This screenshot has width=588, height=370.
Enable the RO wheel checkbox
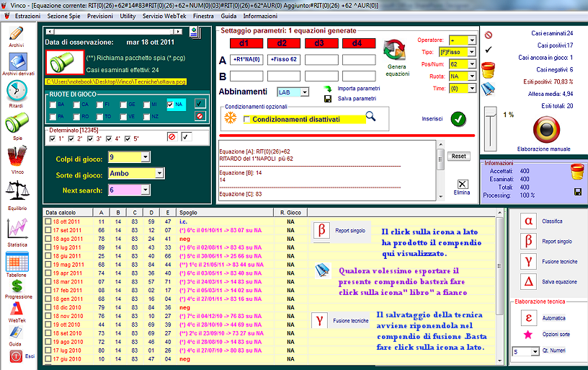[77, 117]
